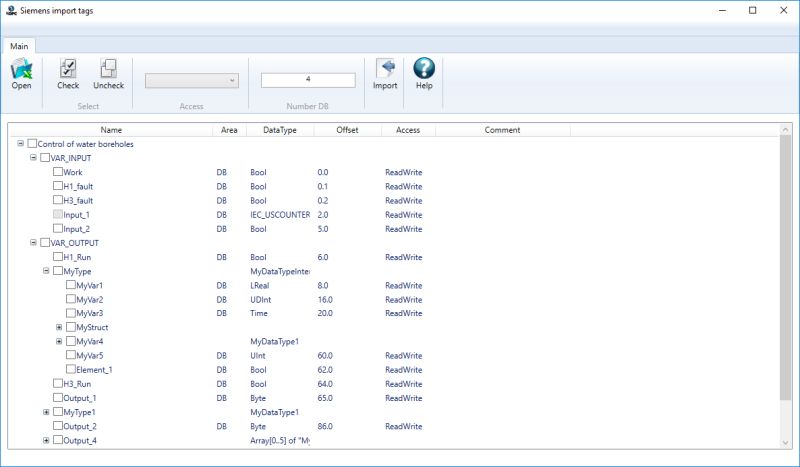Click ReadWrite access of Work row
The image size is (800, 467).
coord(404,173)
